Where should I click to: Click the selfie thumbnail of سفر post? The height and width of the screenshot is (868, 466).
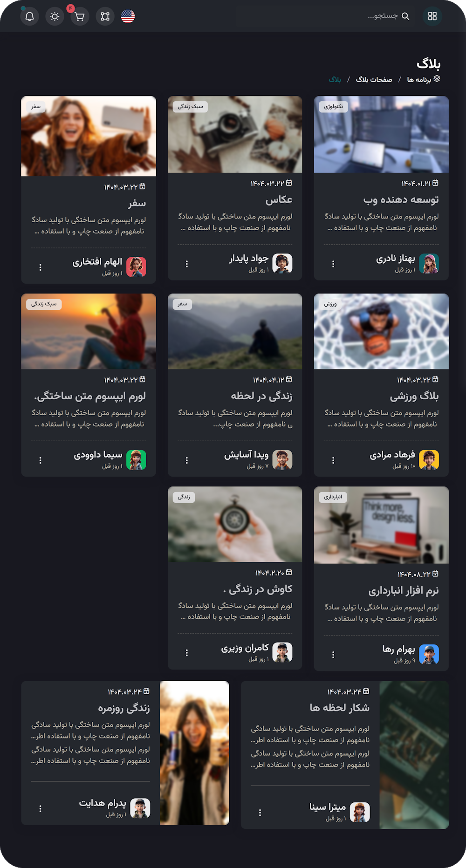tap(89, 136)
